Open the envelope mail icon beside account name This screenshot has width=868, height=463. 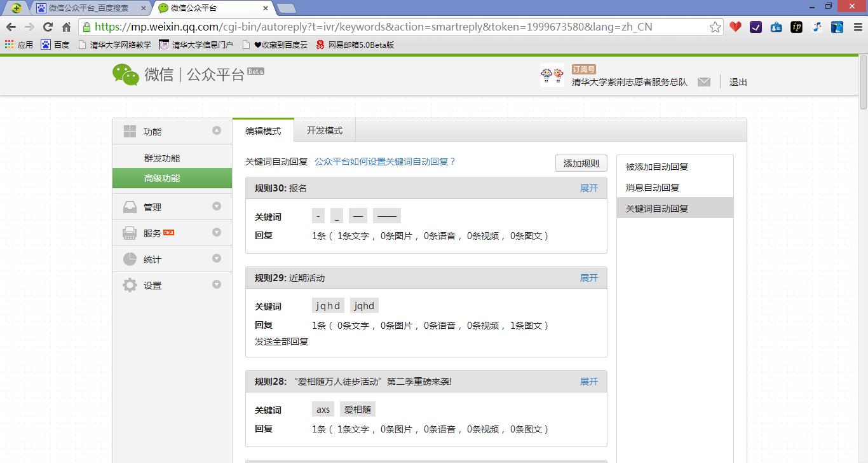pos(704,81)
